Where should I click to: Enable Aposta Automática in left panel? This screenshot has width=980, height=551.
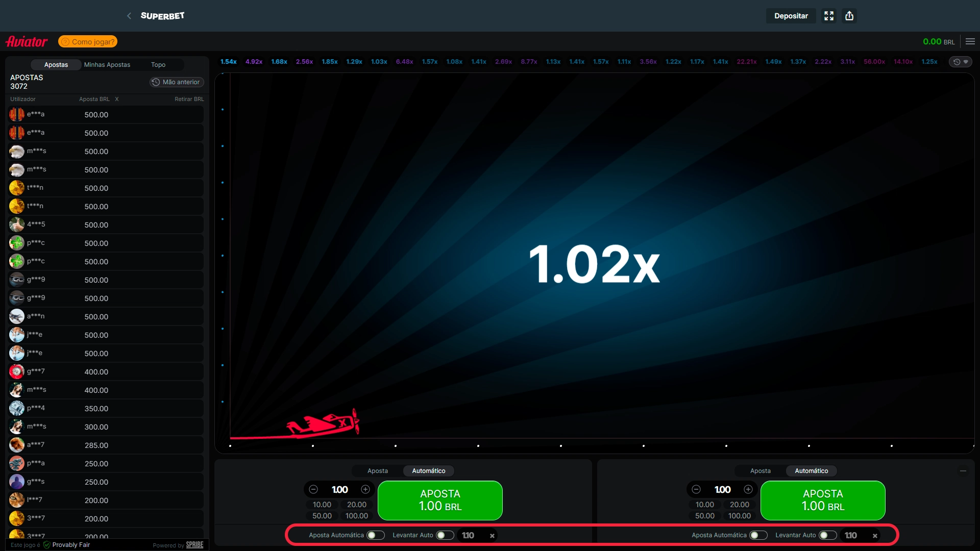(x=376, y=535)
